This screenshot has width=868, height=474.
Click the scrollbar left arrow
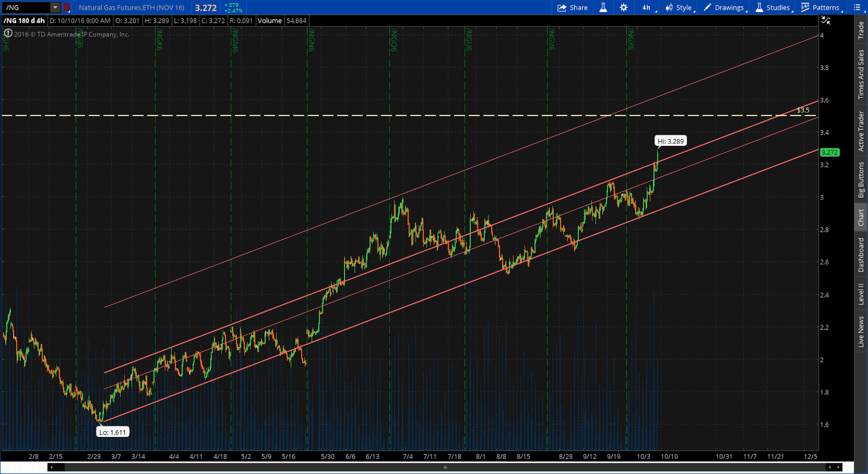(x=52, y=467)
